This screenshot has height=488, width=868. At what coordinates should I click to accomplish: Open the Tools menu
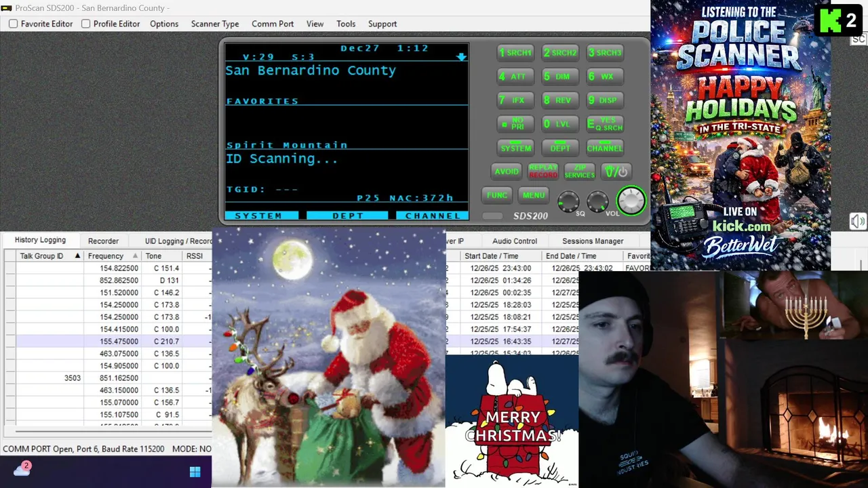(346, 24)
